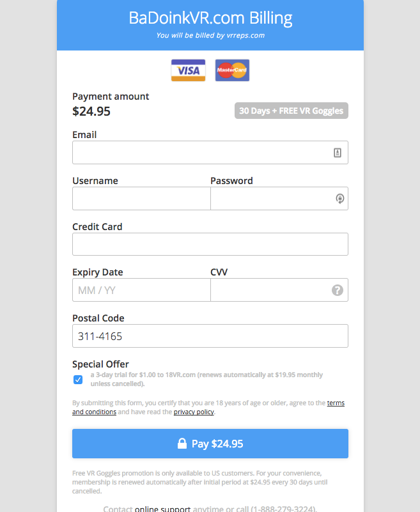Focus the Email input field
This screenshot has height=512, width=420.
[210, 153]
